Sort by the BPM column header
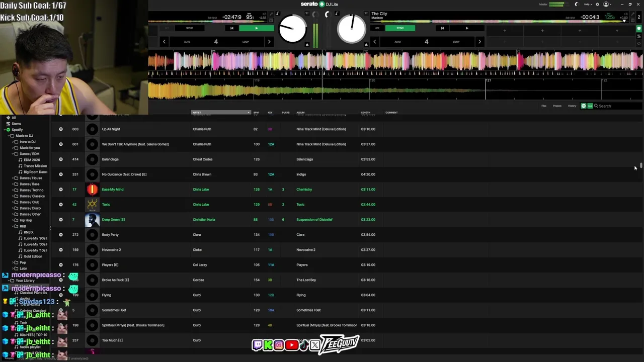 coord(256,113)
